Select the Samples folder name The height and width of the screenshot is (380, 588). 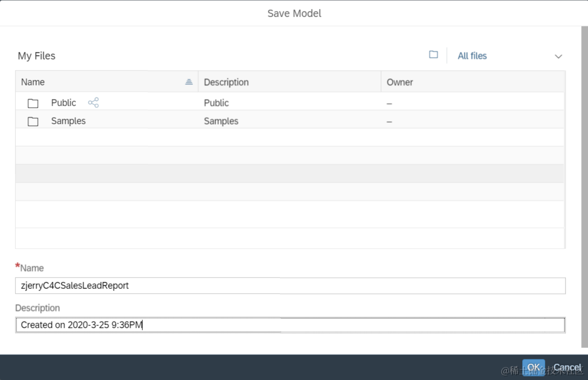click(68, 121)
